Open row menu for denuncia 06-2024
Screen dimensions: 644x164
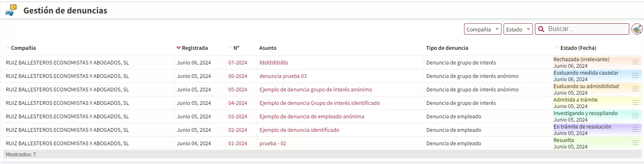[x=635, y=75]
